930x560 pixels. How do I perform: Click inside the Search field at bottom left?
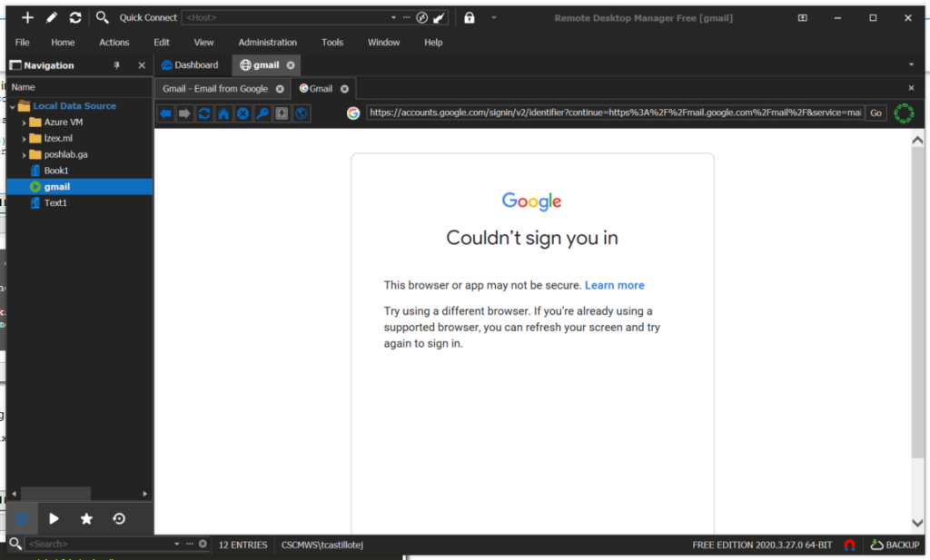pos(91,545)
